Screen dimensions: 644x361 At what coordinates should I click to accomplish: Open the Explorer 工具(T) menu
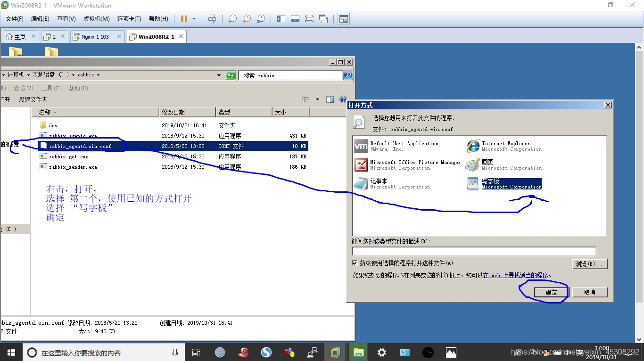51,88
